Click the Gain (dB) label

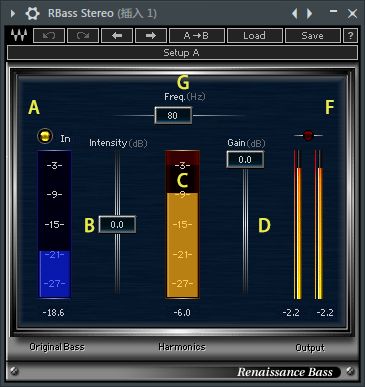(246, 143)
